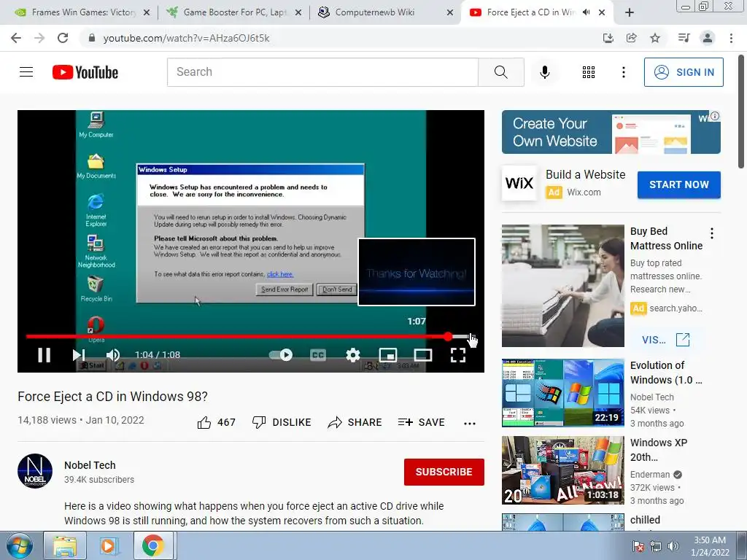Click the search magnifier button
This screenshot has width=747, height=560.
(501, 72)
